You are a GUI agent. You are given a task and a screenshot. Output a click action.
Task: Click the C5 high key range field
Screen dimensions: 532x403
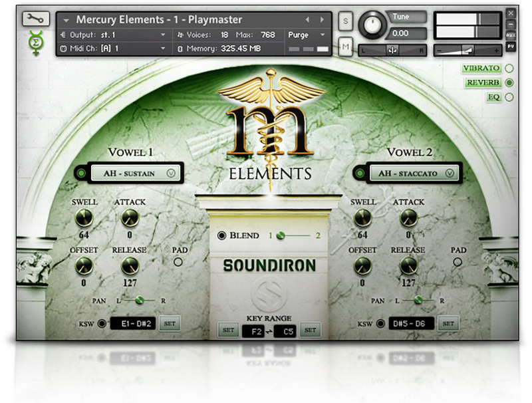[285, 331]
